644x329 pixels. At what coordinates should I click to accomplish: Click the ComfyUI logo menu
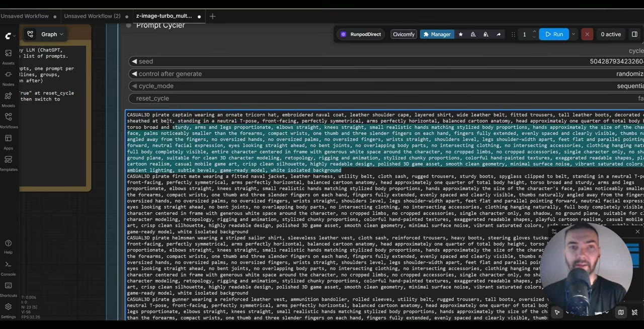pyautogui.click(x=8, y=36)
